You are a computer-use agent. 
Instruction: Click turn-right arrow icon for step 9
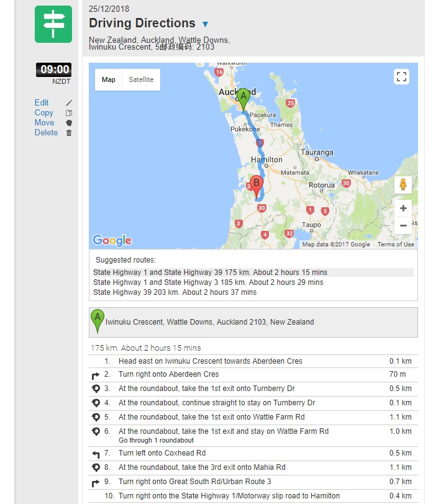(96, 483)
